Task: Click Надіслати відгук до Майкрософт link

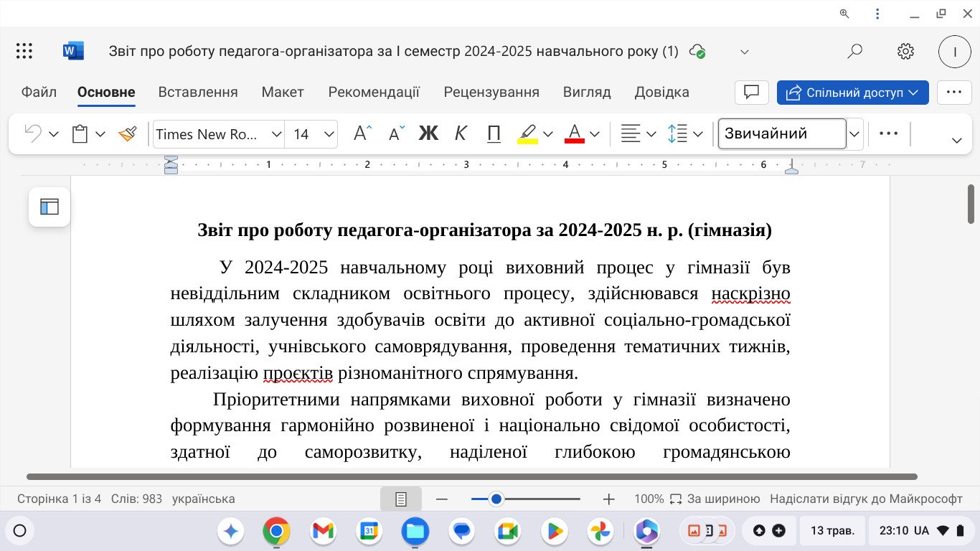Action: (x=866, y=499)
